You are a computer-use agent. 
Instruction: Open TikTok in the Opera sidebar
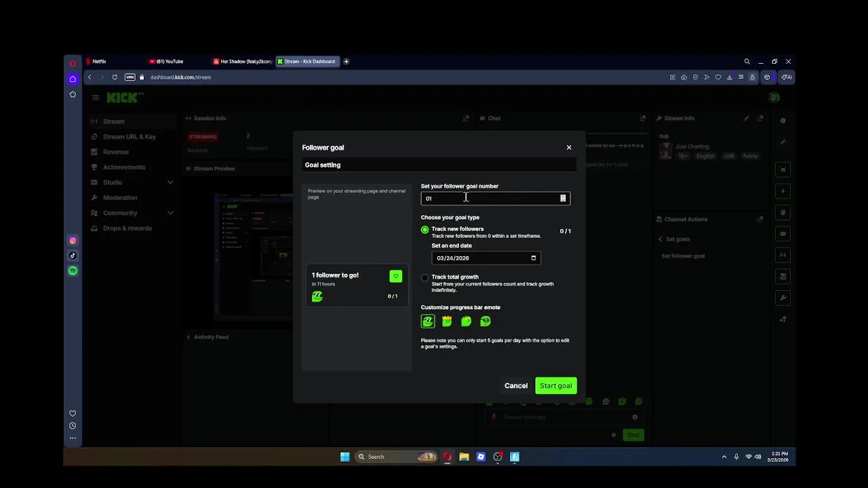click(73, 256)
